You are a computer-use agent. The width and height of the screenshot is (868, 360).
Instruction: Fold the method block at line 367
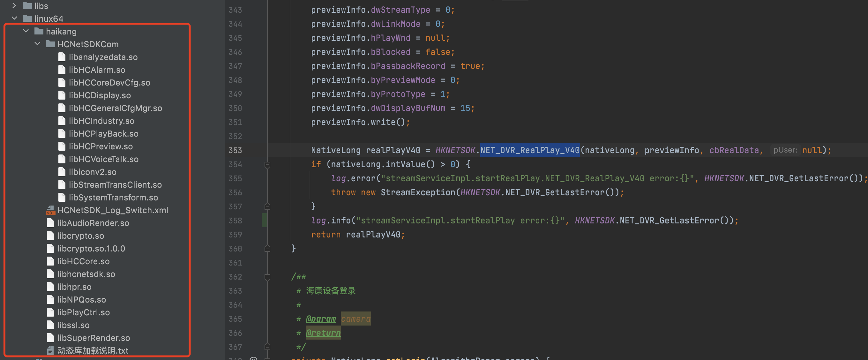[267, 347]
